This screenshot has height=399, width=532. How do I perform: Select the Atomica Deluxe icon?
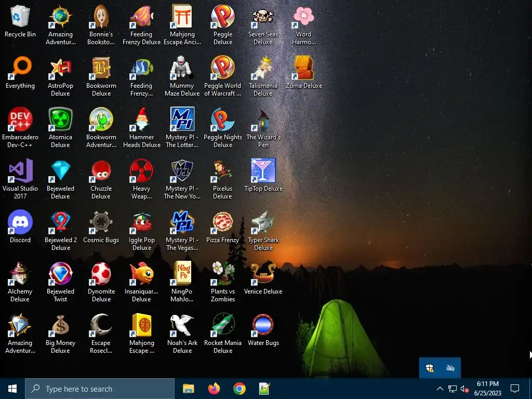click(x=60, y=119)
